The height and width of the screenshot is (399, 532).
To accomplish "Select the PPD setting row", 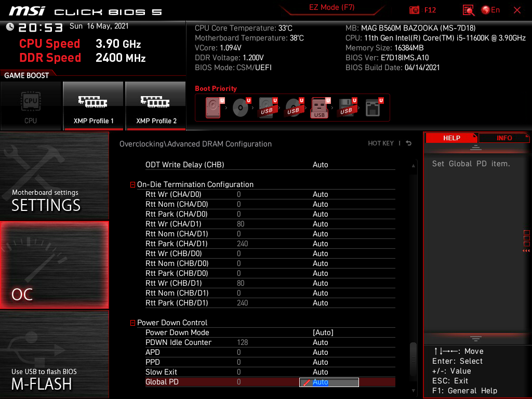I will click(270, 362).
